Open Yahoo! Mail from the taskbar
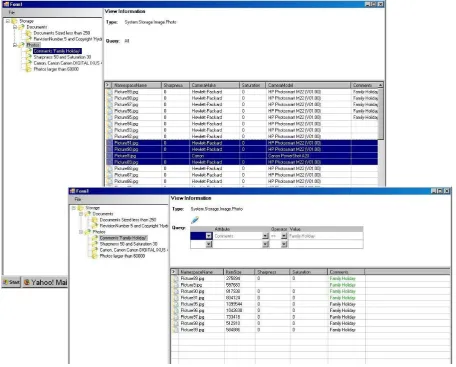Image resolution: width=456 pixels, height=367 pixels. pyautogui.click(x=45, y=282)
